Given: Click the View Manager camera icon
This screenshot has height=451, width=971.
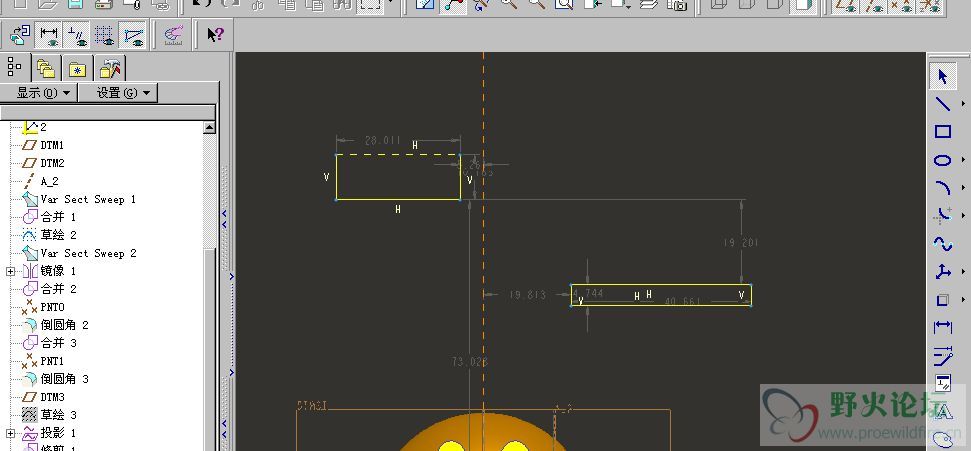Looking at the screenshot, I should (x=677, y=5).
